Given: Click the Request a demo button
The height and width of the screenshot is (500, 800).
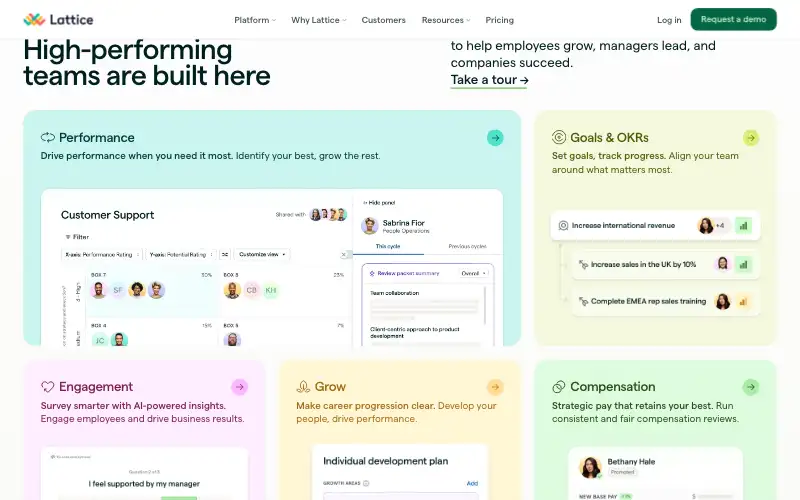Looking at the screenshot, I should (733, 19).
